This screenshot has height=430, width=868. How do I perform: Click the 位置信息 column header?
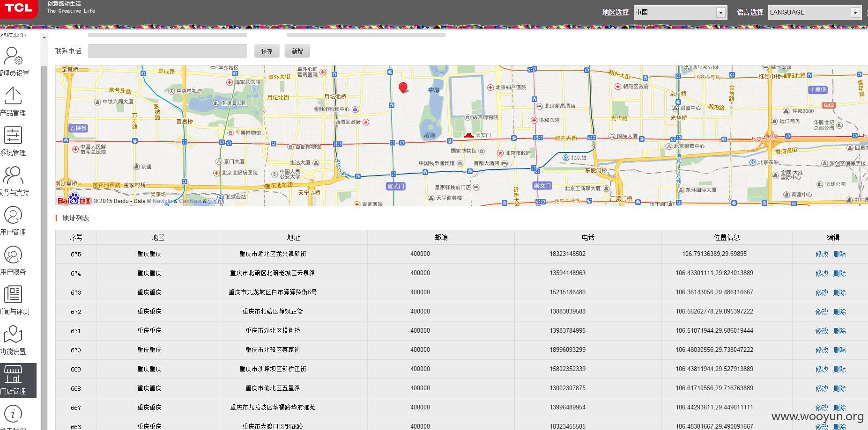pos(727,237)
